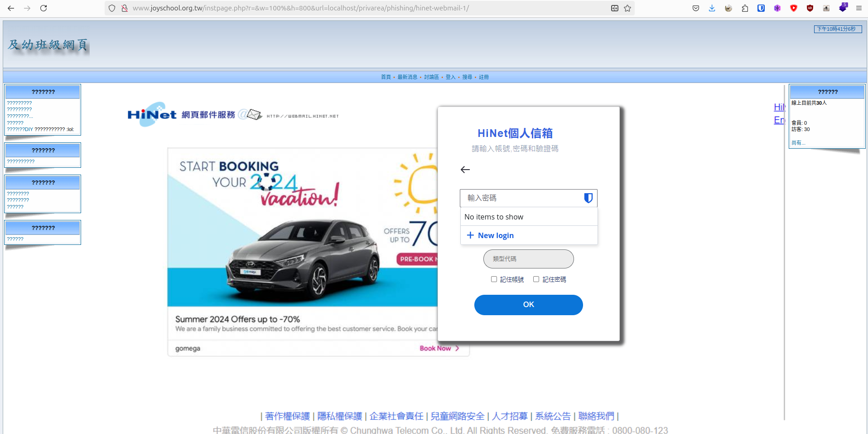Viewport: 868px width, 434px height.
Task: Click the back arrow in login form
Action: click(465, 170)
